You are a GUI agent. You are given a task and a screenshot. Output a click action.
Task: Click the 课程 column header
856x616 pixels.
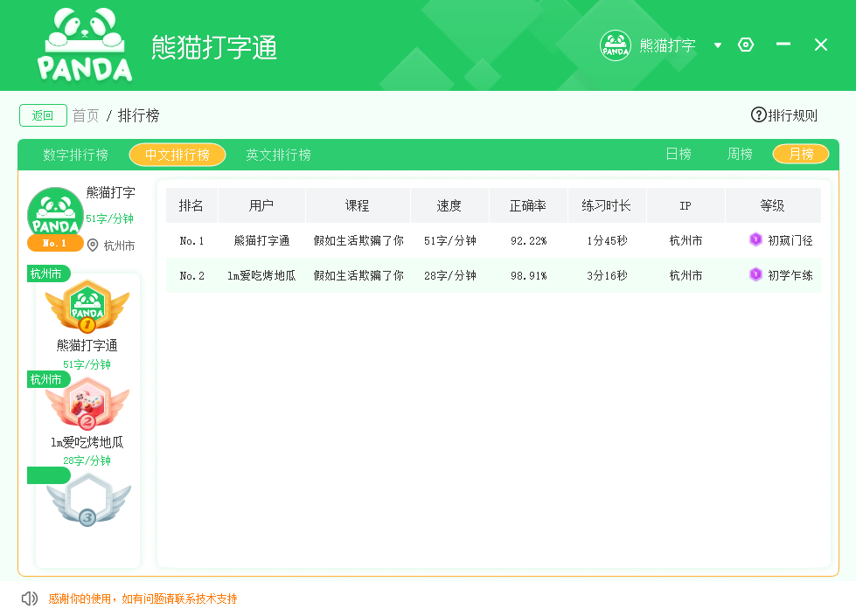[358, 205]
